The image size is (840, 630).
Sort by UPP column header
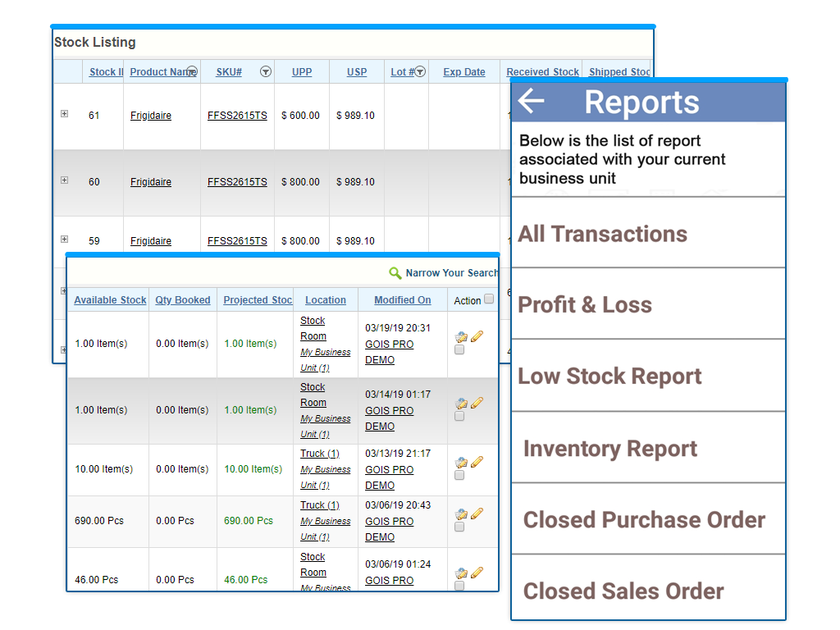click(x=302, y=72)
